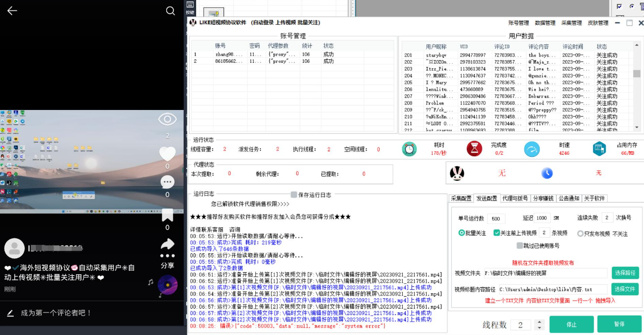Click the 用户数据 scrollbar up arrow
The width and height of the screenshot is (644, 335).
(637, 45)
